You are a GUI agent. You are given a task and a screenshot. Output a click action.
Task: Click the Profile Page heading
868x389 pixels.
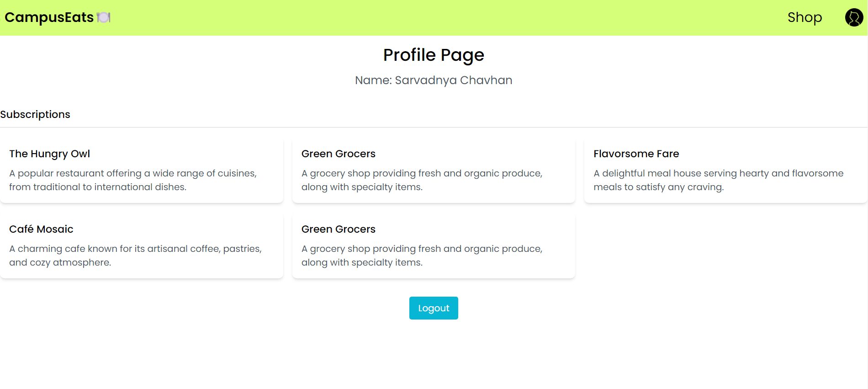pyautogui.click(x=434, y=55)
